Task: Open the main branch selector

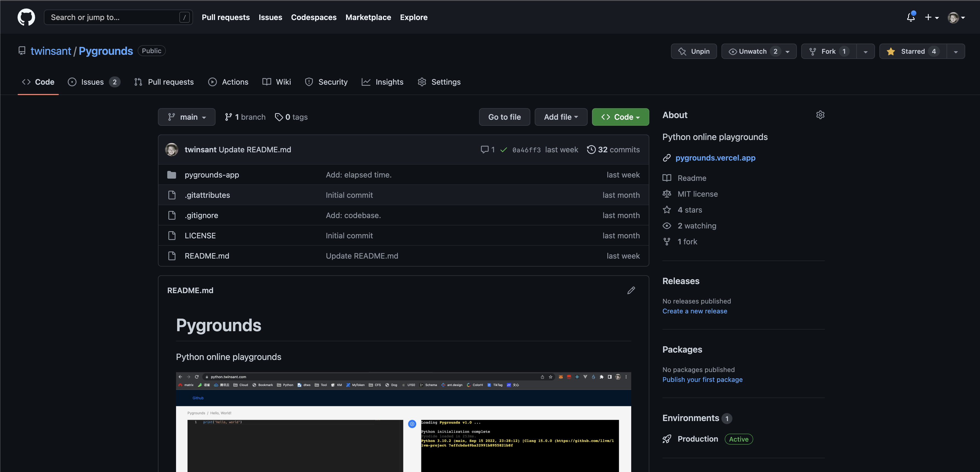Action: (x=186, y=117)
